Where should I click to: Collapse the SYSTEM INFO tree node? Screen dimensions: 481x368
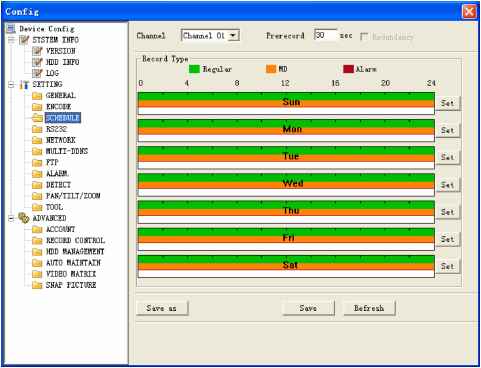11,40
